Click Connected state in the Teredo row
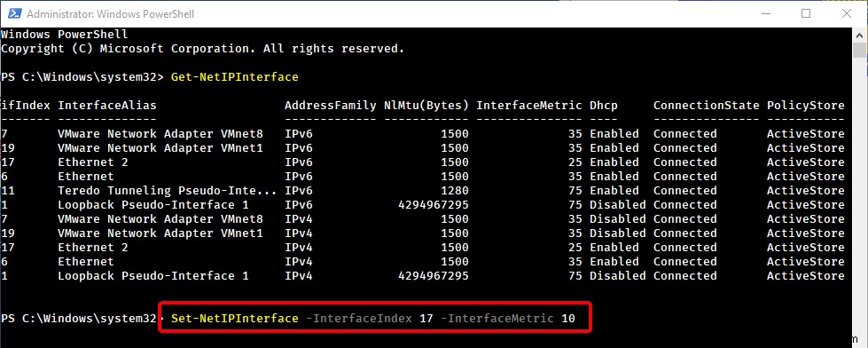Image resolution: width=868 pixels, height=348 pixels. [x=685, y=191]
